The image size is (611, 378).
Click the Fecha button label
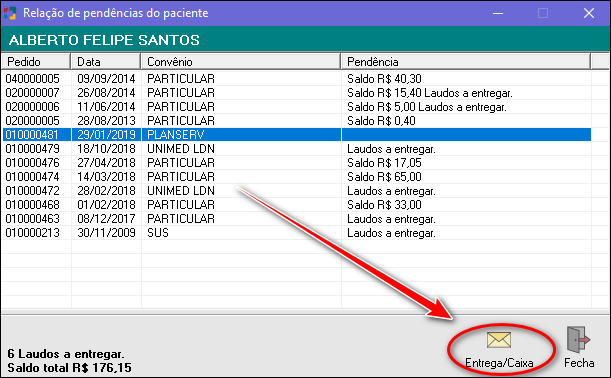tap(579, 363)
